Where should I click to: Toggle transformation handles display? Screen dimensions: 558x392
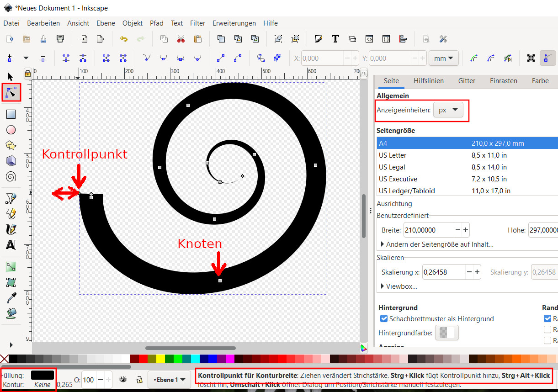pos(531,58)
